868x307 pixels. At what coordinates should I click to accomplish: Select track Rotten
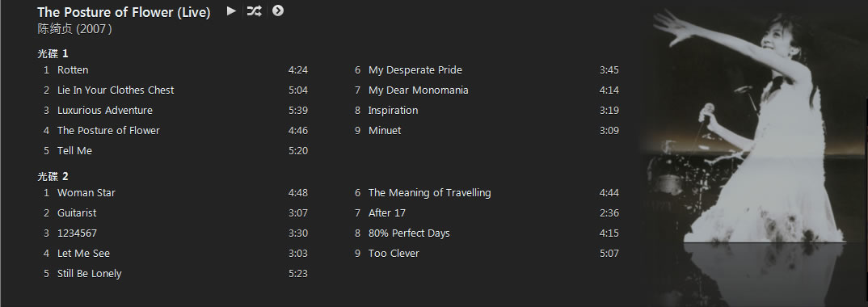175,70
